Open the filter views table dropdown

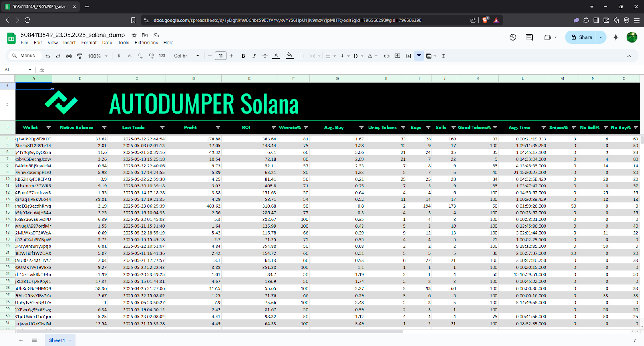click(431, 56)
